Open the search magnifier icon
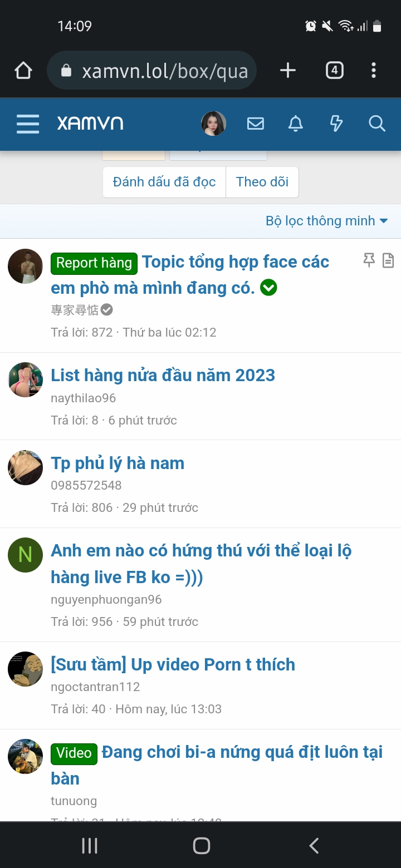 pyautogui.click(x=377, y=124)
